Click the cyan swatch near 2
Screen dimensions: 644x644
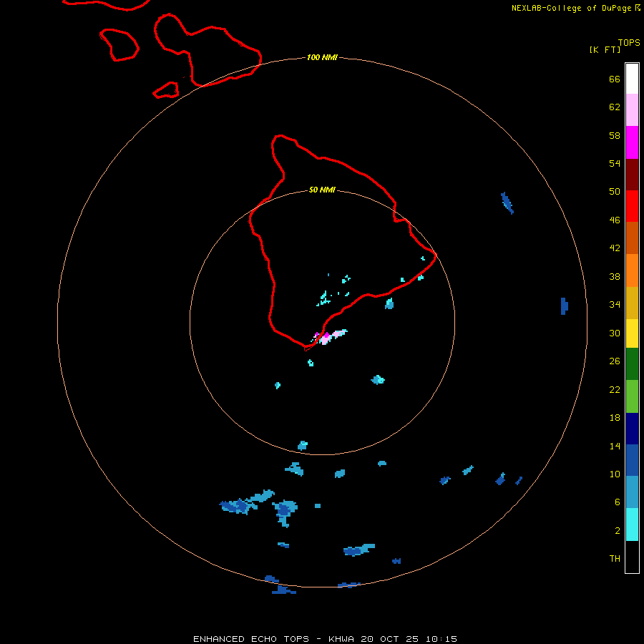point(632,525)
